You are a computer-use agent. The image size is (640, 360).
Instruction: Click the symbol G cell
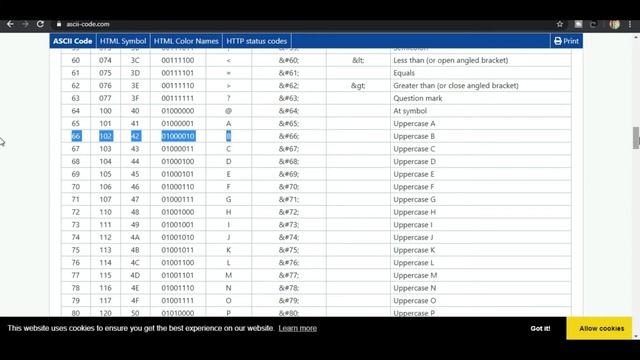pos(229,199)
